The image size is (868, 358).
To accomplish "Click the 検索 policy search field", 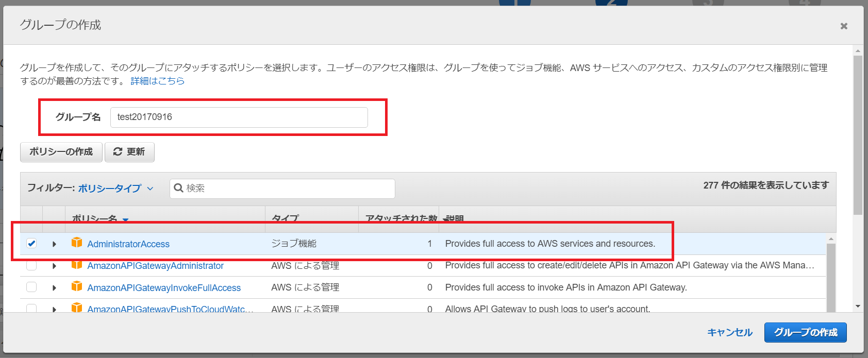I will (282, 189).
